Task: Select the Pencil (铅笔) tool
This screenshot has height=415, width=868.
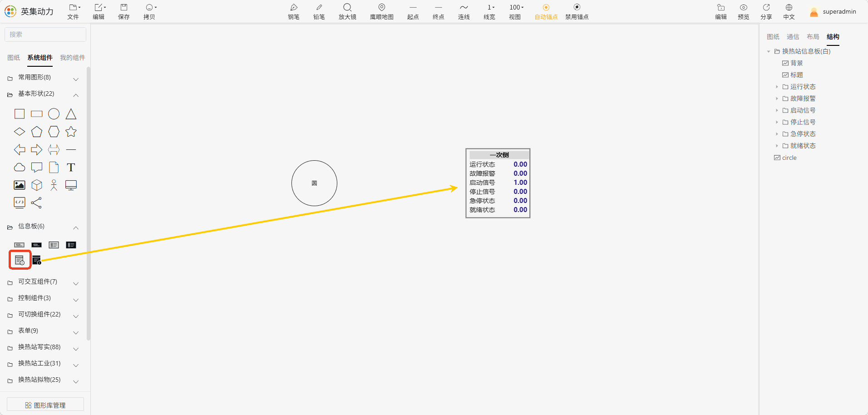Action: click(x=319, y=12)
